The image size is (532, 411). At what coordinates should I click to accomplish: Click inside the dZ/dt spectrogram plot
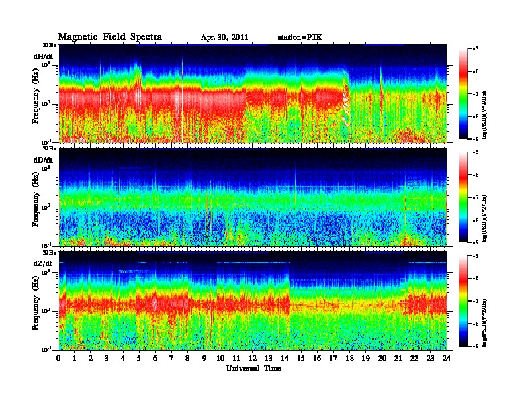point(253,301)
